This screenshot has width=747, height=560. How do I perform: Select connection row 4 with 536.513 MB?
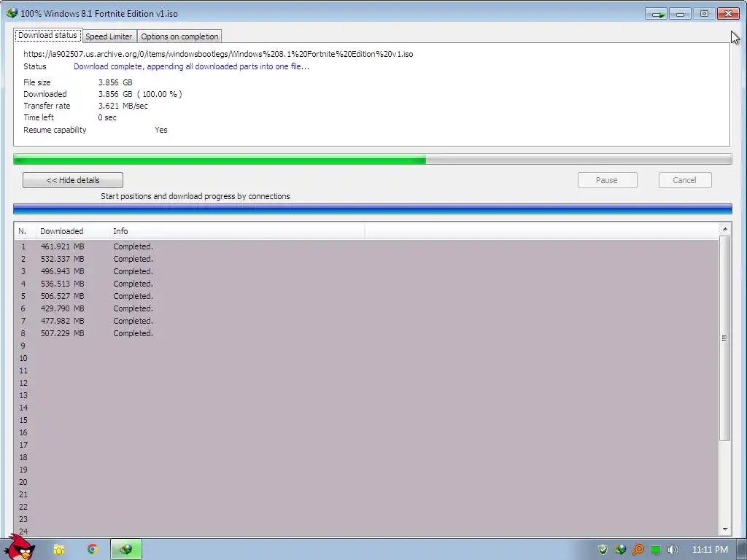[366, 284]
